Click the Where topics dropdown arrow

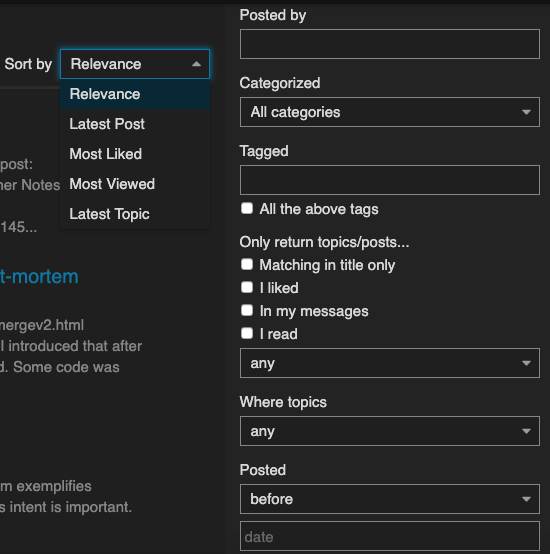[x=526, y=431]
